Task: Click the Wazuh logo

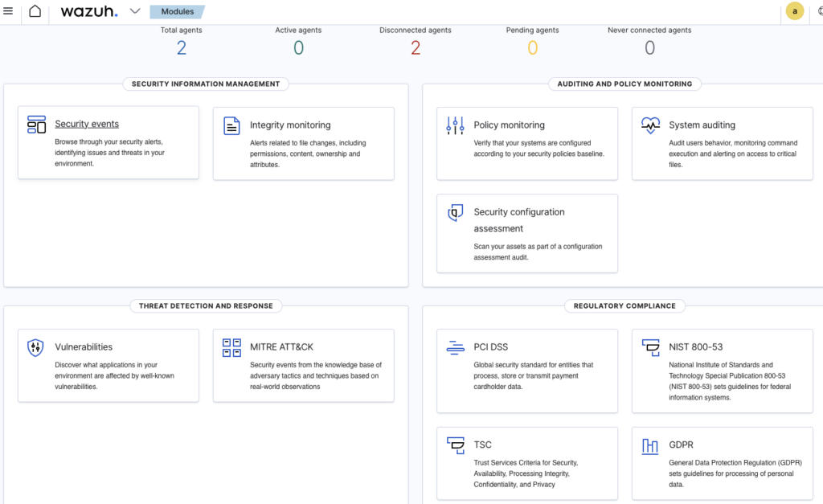Action: [x=88, y=11]
